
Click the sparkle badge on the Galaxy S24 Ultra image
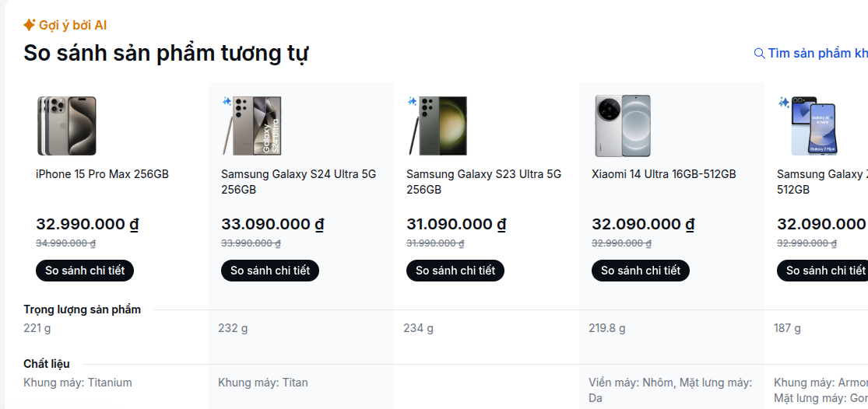227,101
